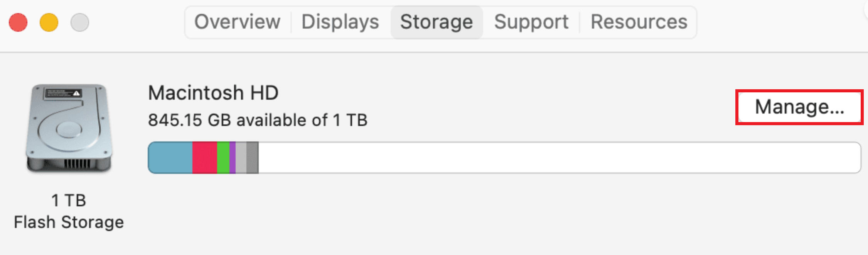Click the 845.15 GB available label
The height and width of the screenshot is (255, 868).
pos(258,120)
